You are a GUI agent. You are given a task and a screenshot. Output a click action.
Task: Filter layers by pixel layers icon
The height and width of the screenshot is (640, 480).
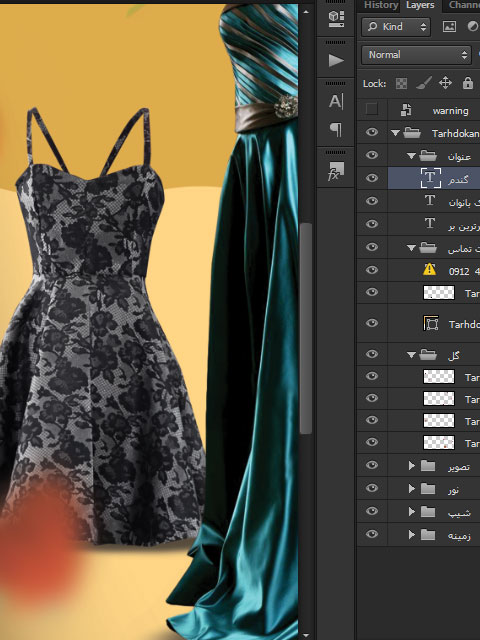449,27
